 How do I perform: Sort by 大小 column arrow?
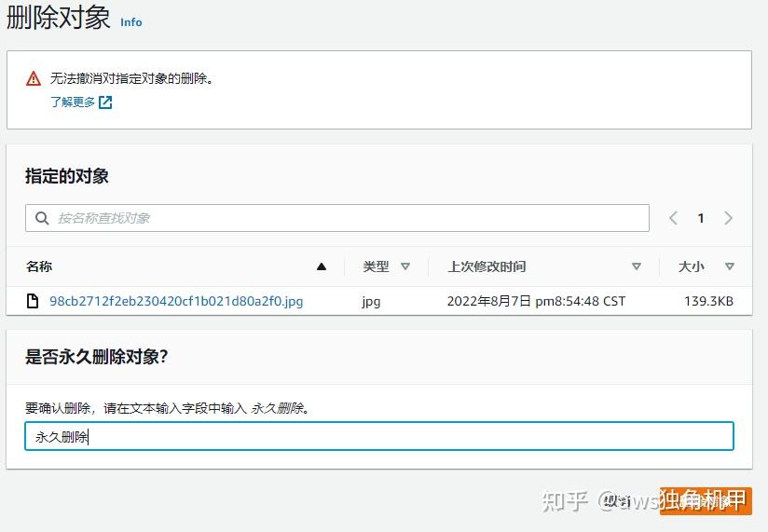coord(729,266)
